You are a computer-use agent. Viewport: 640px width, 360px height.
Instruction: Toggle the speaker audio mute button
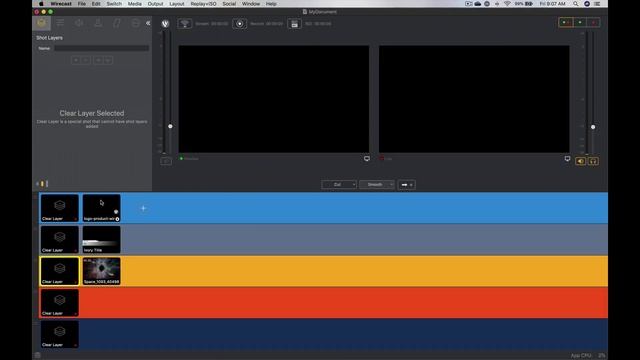tap(580, 161)
